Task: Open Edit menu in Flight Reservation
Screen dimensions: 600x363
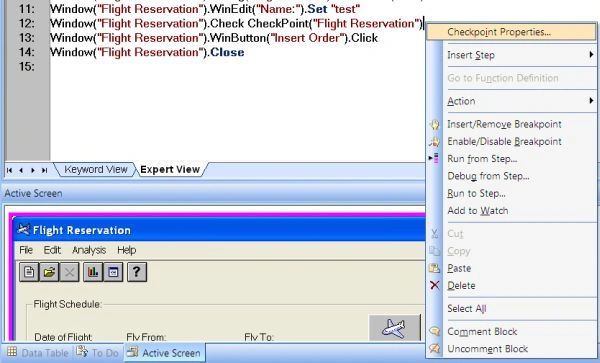Action: point(52,250)
